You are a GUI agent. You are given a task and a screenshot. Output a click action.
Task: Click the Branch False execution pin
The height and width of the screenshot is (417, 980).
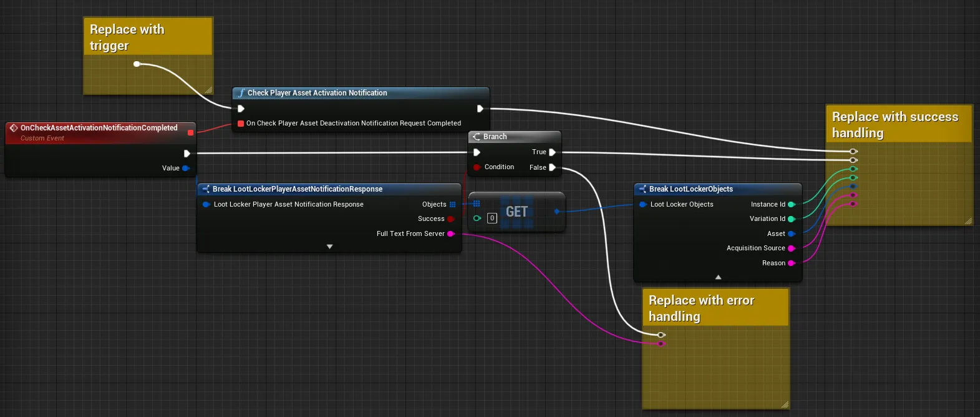point(552,167)
